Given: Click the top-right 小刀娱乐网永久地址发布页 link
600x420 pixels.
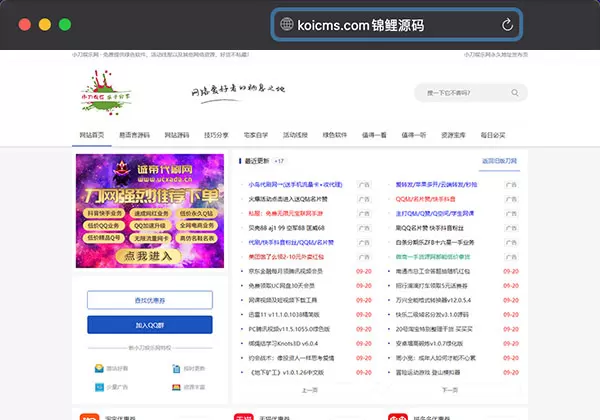Looking at the screenshot, I should click(496, 55).
